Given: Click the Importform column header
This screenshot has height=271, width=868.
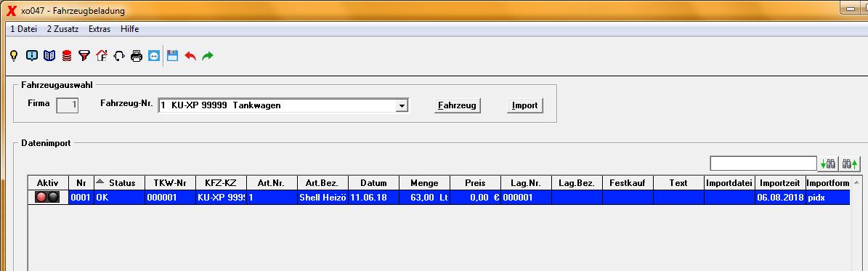Looking at the screenshot, I should click(x=827, y=182).
